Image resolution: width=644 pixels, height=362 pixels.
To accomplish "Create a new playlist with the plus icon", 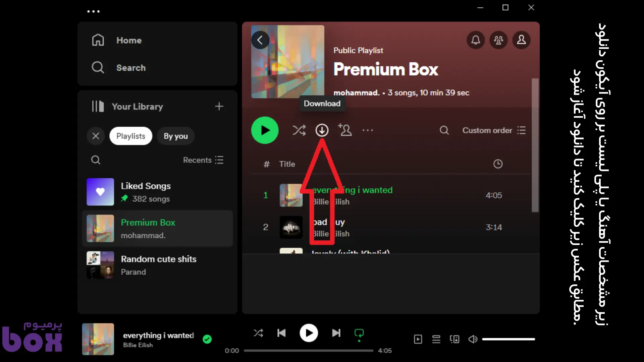I will click(x=219, y=107).
